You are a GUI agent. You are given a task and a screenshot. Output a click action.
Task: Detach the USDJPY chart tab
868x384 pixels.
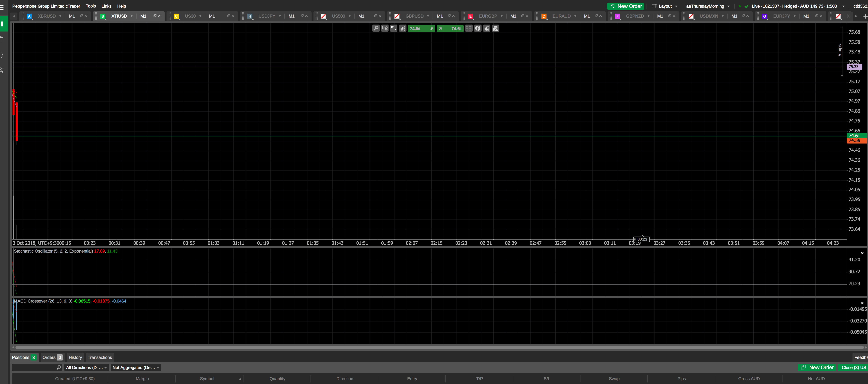pyautogui.click(x=302, y=16)
